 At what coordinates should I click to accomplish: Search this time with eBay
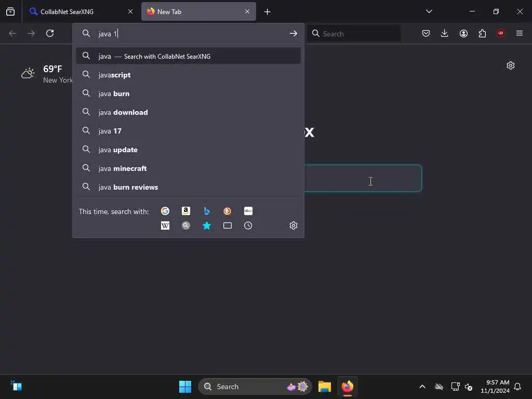[x=248, y=211]
